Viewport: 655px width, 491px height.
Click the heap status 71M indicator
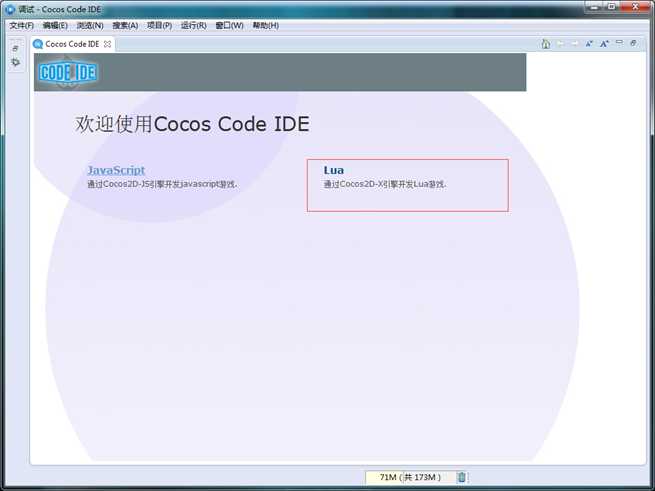coord(410,477)
